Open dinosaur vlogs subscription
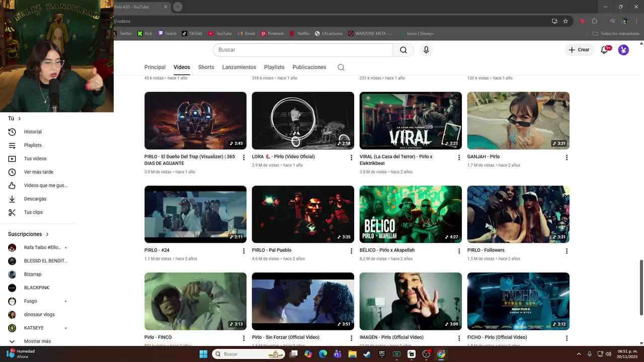The height and width of the screenshot is (362, 644). pos(39,315)
